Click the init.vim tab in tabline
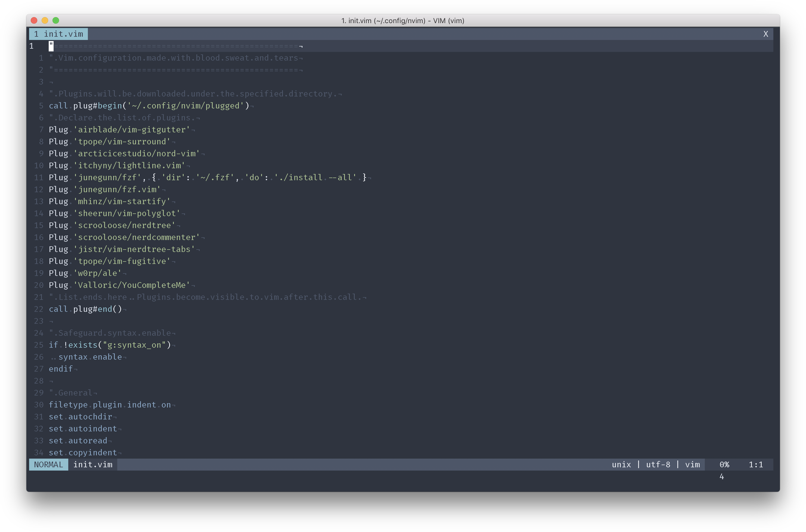806x532 pixels. pos(58,34)
